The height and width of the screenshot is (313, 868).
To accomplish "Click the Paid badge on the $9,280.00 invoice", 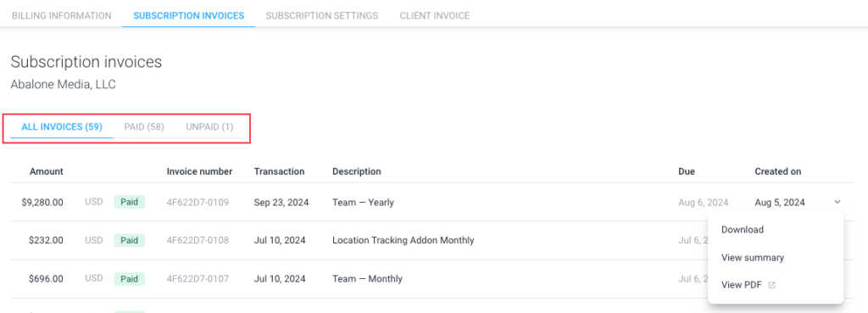I will click(x=130, y=202).
